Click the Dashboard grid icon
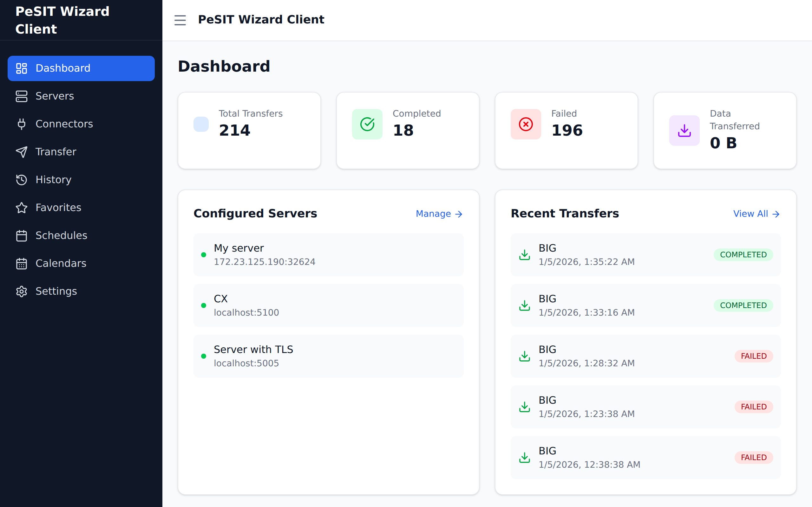The image size is (812, 507). click(22, 68)
